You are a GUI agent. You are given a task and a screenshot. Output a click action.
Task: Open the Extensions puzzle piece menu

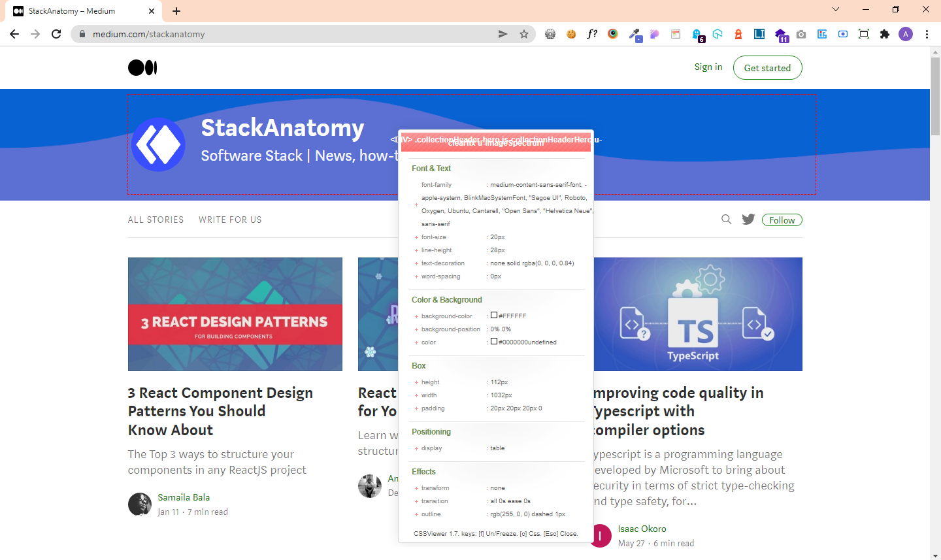[885, 34]
